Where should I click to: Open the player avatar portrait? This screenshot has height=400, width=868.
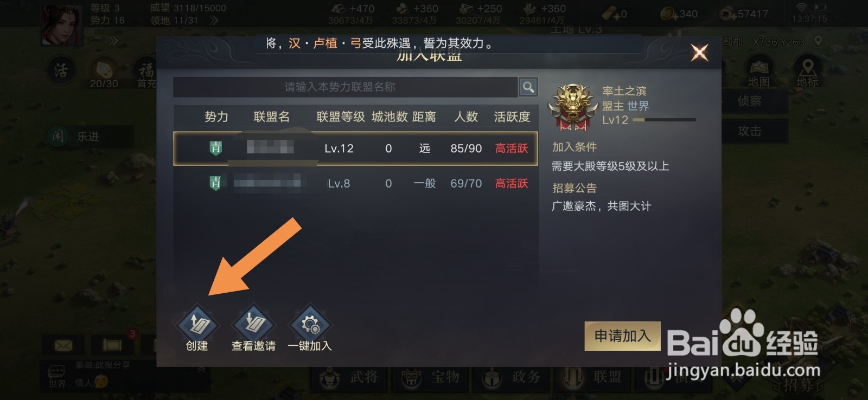(61, 24)
